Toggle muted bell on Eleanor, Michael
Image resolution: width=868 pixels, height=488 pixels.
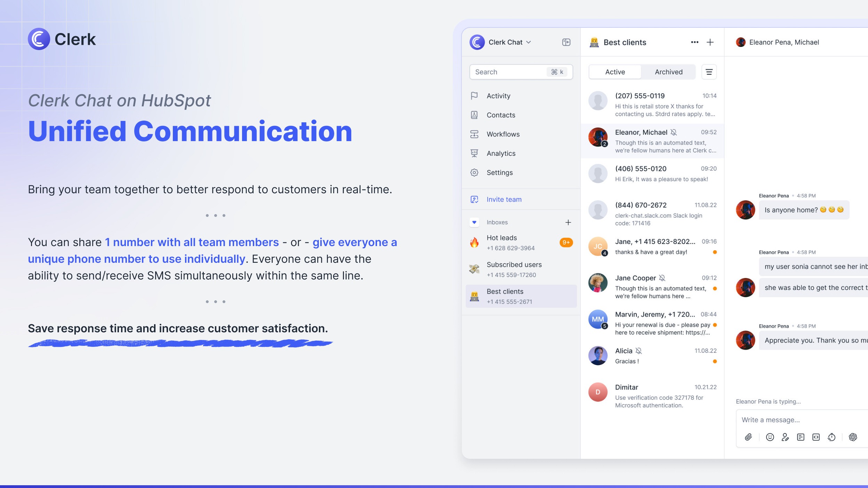click(x=674, y=132)
